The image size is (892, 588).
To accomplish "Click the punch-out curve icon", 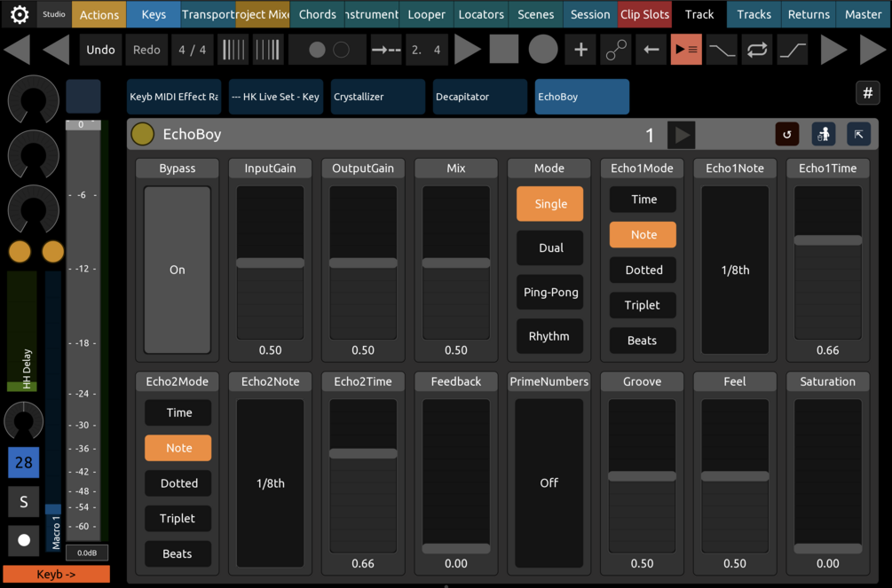I will (x=793, y=50).
